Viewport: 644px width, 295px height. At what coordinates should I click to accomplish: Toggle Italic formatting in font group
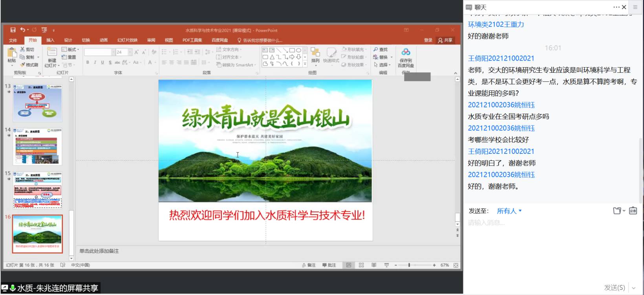coord(95,63)
